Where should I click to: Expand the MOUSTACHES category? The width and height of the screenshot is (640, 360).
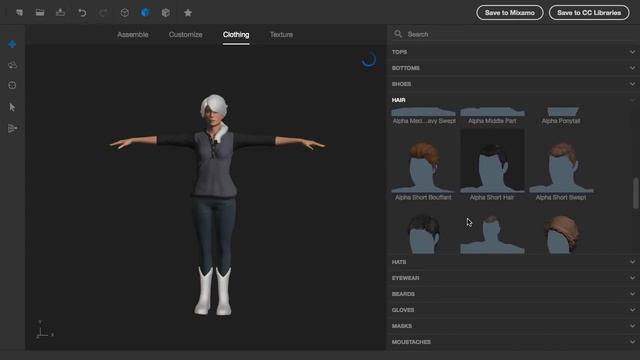point(513,342)
